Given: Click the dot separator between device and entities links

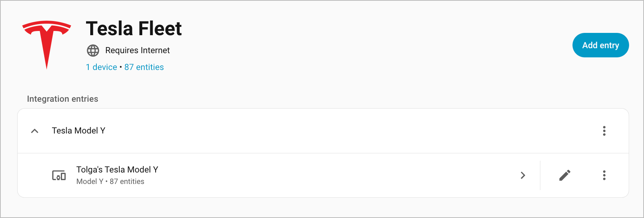Looking at the screenshot, I should [x=121, y=67].
